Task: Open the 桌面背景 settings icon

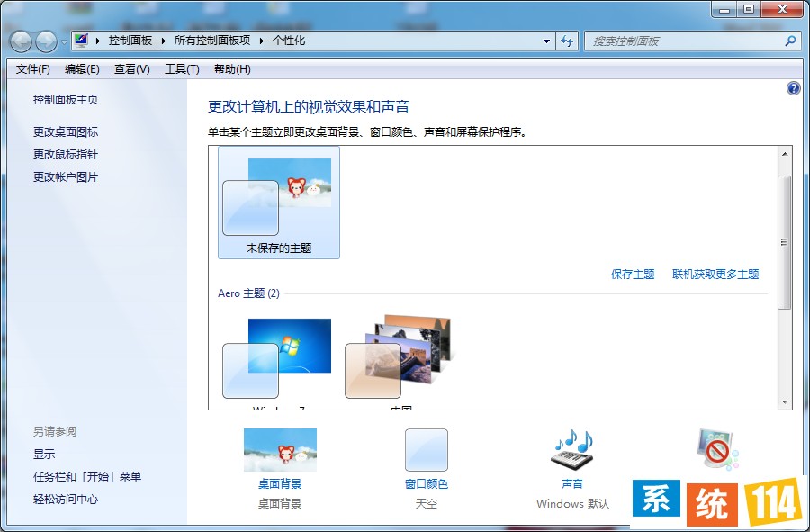Action: pos(280,447)
